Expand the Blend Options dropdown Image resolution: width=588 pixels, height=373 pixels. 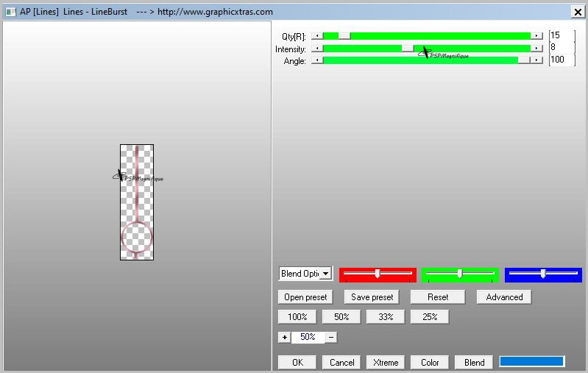pos(325,274)
